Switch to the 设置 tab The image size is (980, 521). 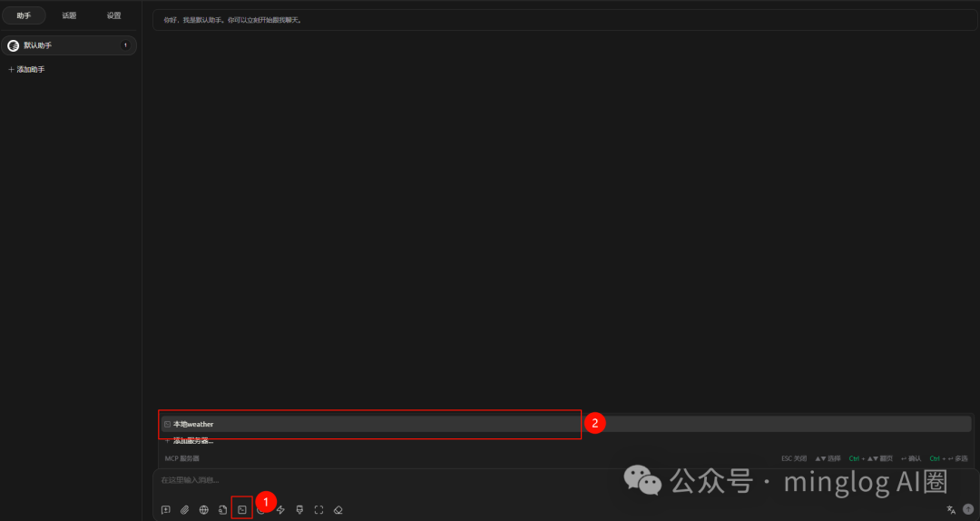(113, 15)
